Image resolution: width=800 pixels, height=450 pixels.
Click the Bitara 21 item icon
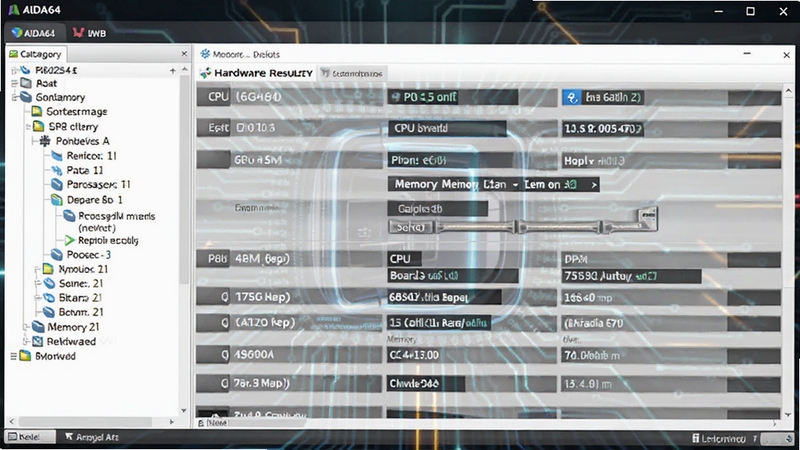coord(49,297)
